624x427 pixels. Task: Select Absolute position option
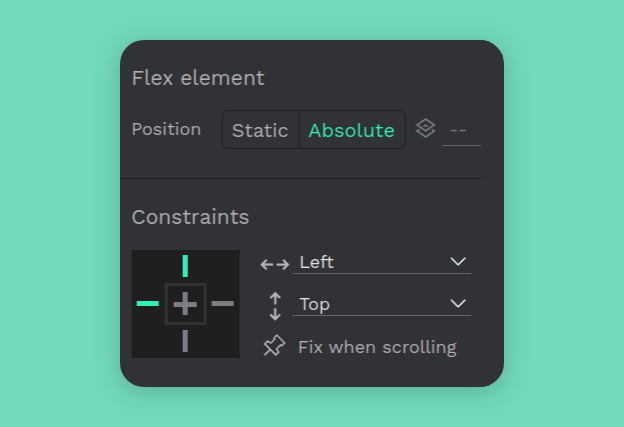click(351, 130)
